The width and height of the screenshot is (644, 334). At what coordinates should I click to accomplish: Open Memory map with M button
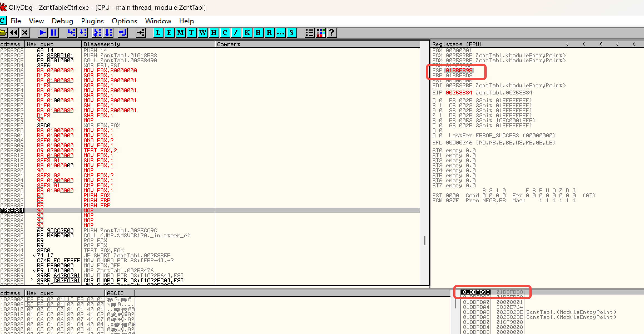tap(180, 33)
